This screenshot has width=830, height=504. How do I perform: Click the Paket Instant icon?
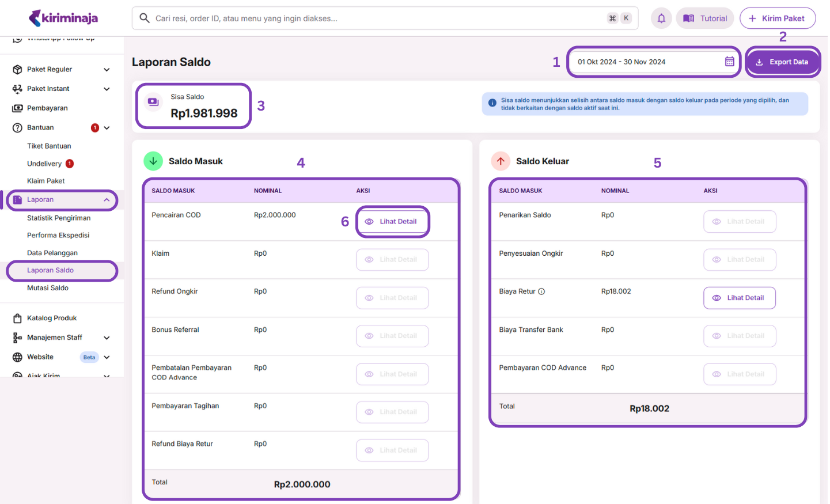pyautogui.click(x=17, y=89)
